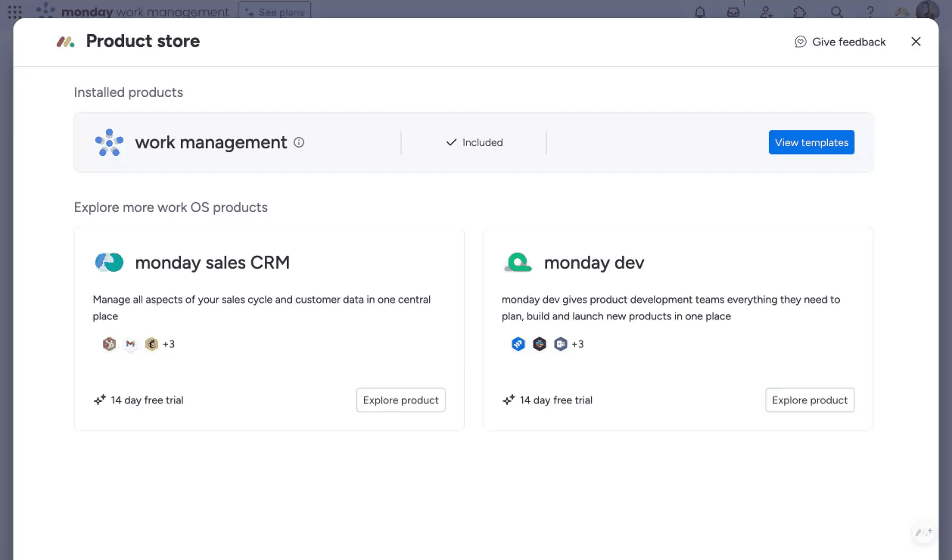
Task: Open the apps puzzle icon in background header
Action: coord(800,12)
